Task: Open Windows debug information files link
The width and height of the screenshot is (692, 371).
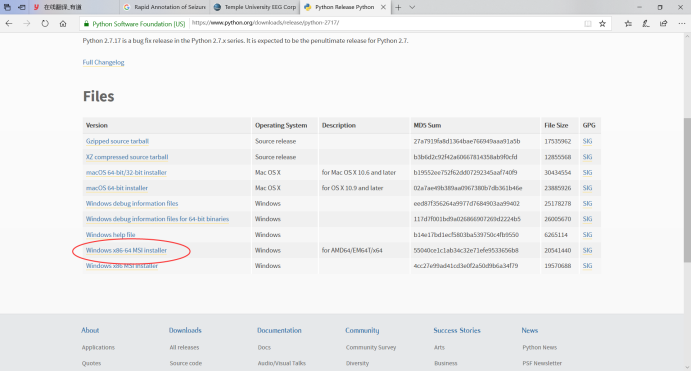Action: [132, 203]
